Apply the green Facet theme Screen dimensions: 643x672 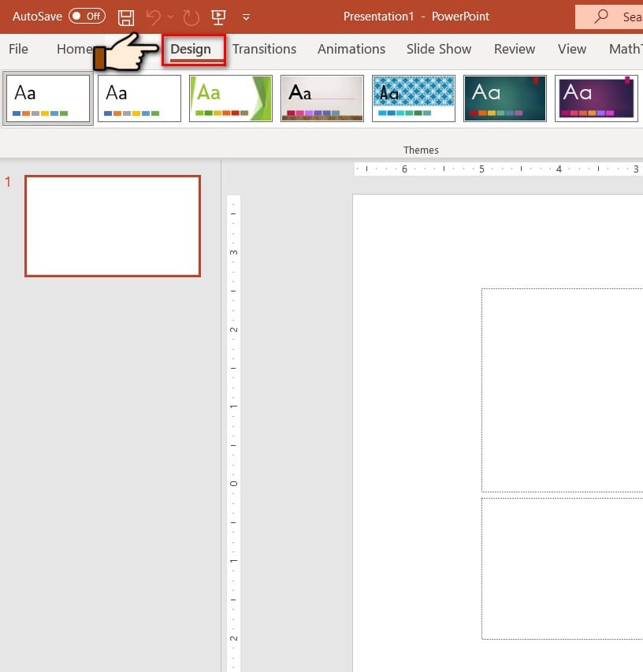pyautogui.click(x=231, y=98)
